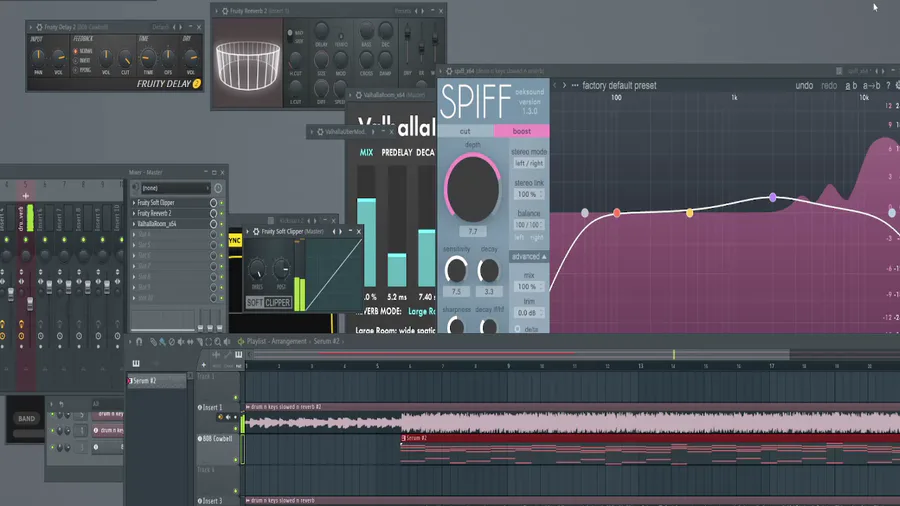
Task: Click the piano icon above Serum #2 picker
Action: [x=136, y=363]
